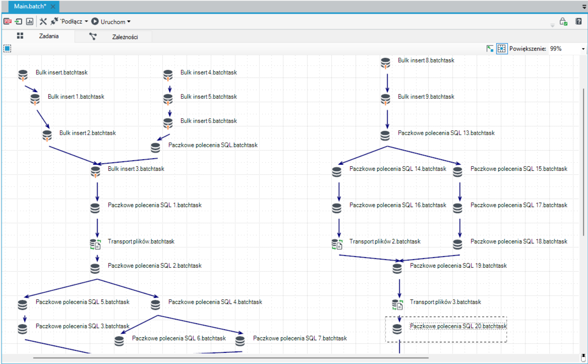
Task: Open the toolbar overflow arrow near the padlock
Action: click(552, 25)
